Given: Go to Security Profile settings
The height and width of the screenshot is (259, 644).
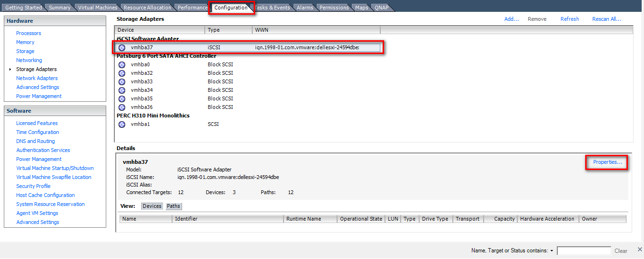Looking at the screenshot, I should pos(33,186).
